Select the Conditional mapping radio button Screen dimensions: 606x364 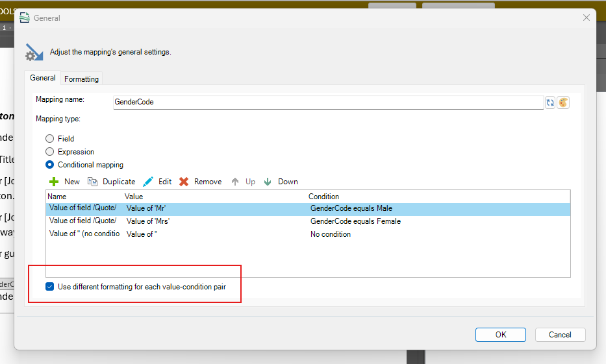49,165
